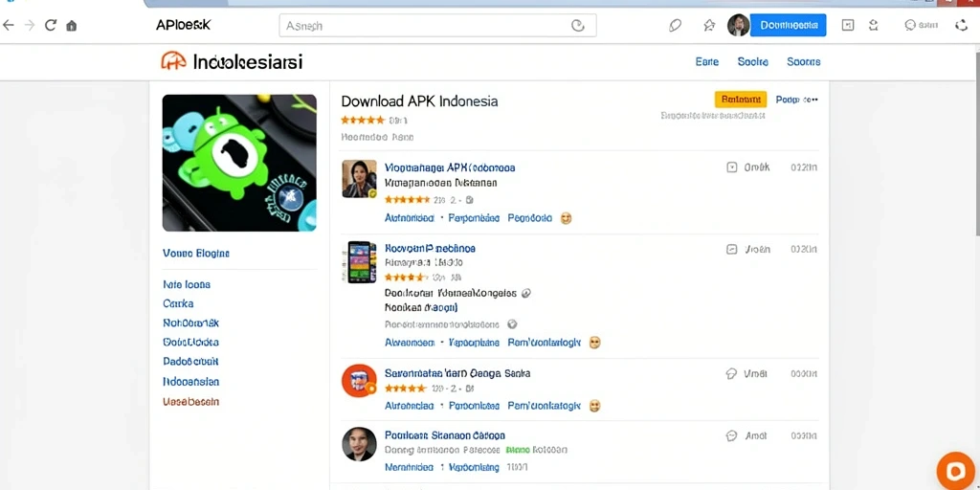Viewport: 980px width, 490px height.
Task: Click the orange site logo icon
Action: tap(173, 60)
